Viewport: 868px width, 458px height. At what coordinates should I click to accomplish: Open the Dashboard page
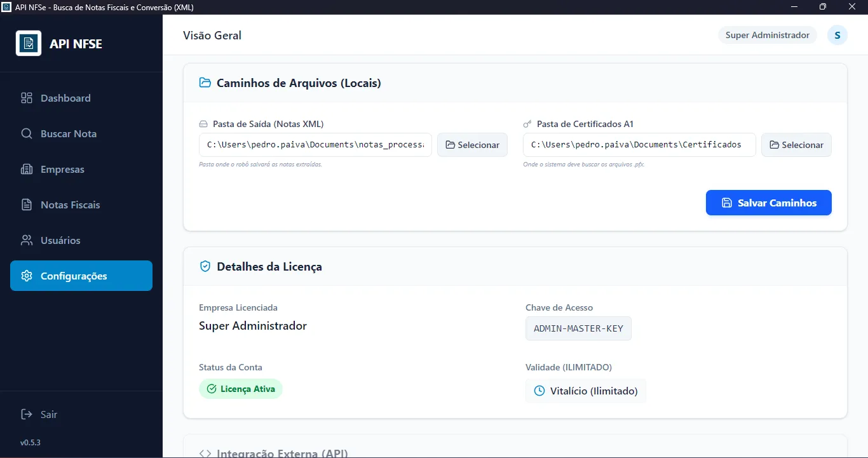[x=81, y=98]
